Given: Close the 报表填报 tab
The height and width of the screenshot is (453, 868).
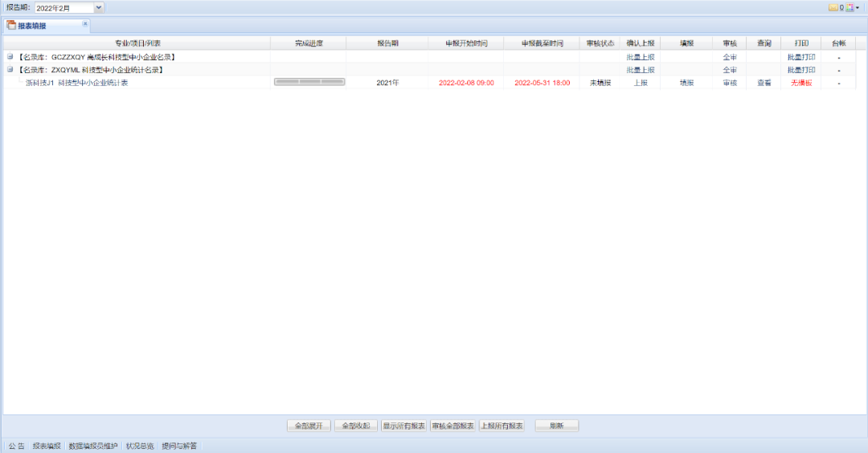Looking at the screenshot, I should point(84,24).
